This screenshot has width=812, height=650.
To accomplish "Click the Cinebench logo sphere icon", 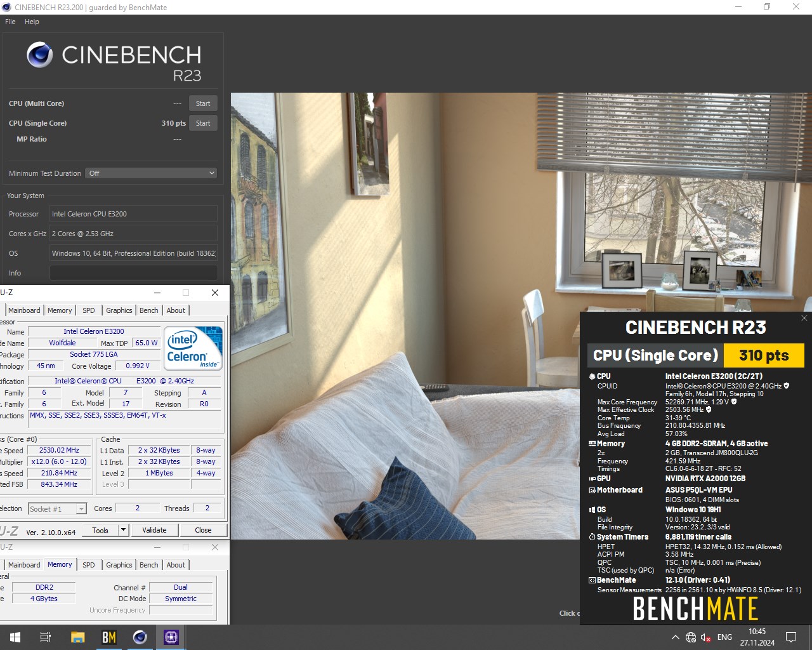I will (x=39, y=55).
